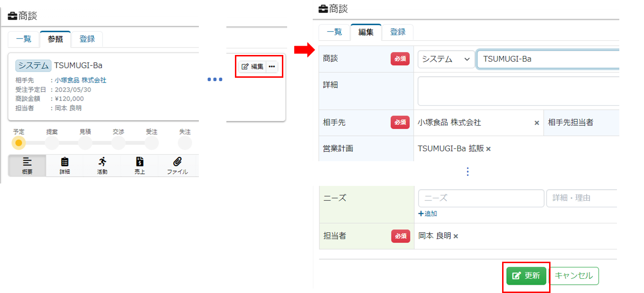Viewport: 644px width, 293px height.
Task: Set progress to 交渉 stage
Action: click(x=118, y=143)
